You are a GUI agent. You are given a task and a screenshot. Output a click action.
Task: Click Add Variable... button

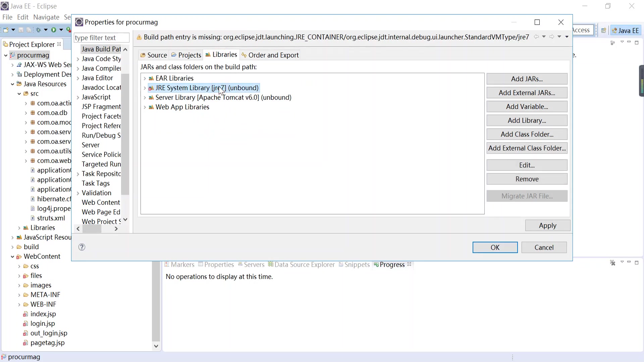tap(527, 107)
